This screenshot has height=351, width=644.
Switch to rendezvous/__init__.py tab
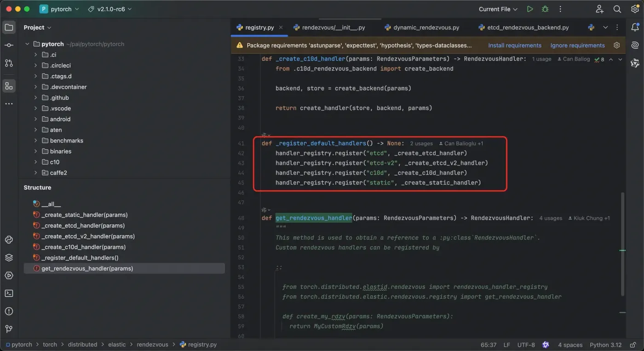tap(328, 28)
